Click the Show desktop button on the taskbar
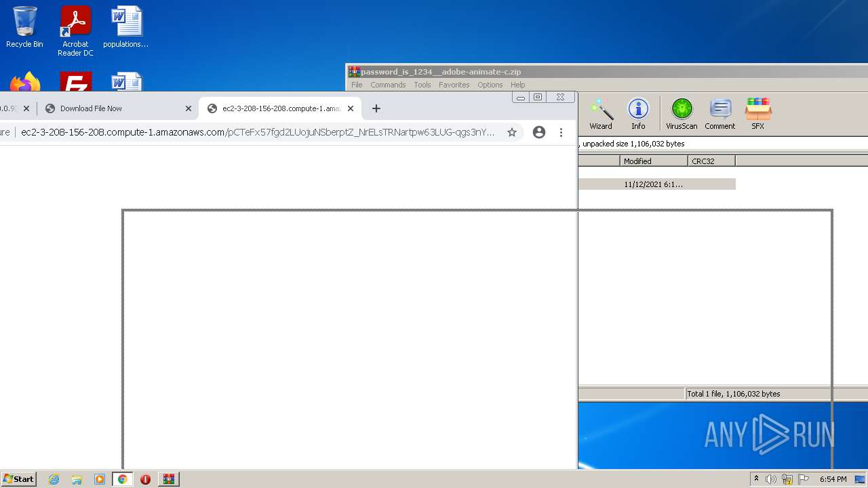Screen dimensions: 868x488 (x=861, y=479)
